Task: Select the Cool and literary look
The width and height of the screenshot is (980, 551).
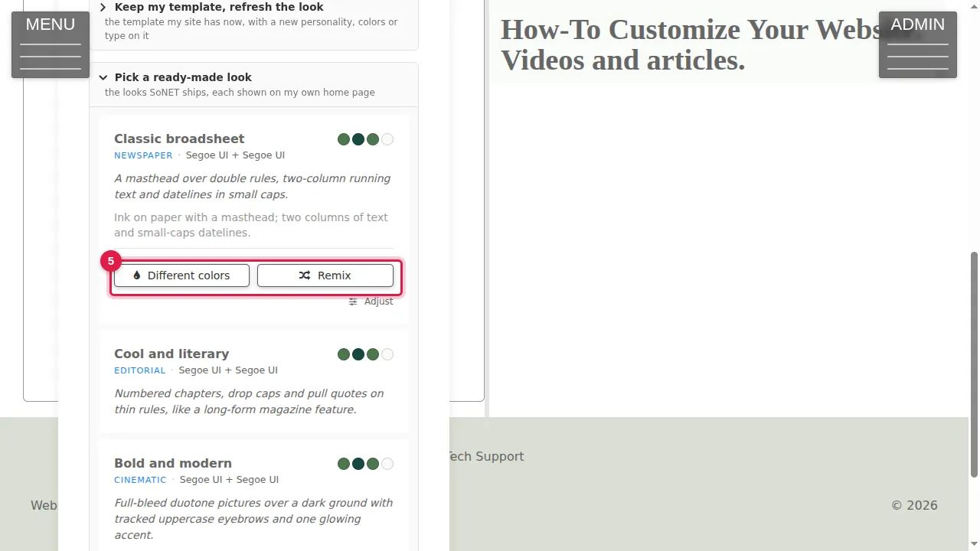Action: coord(171,354)
